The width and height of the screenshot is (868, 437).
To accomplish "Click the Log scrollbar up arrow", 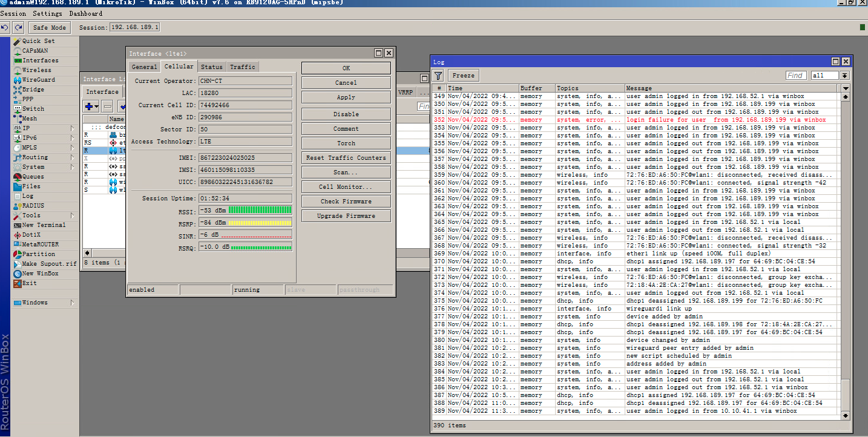I will (846, 96).
